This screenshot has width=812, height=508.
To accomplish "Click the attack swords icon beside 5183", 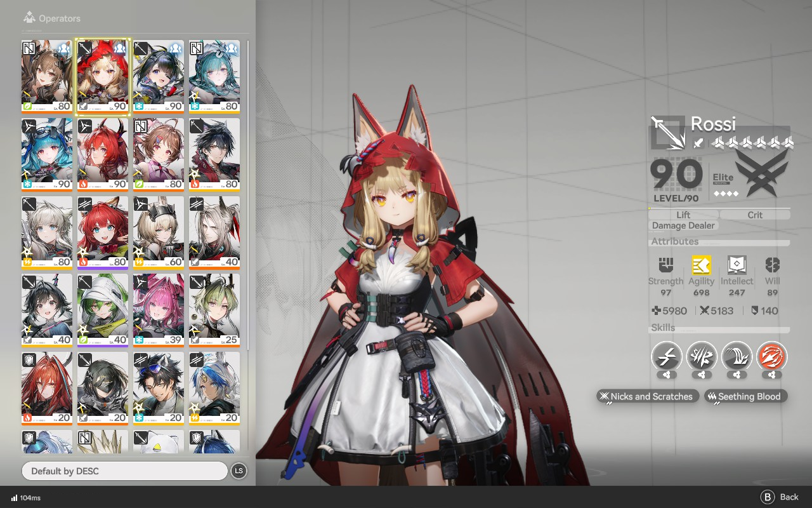I will pos(704,311).
